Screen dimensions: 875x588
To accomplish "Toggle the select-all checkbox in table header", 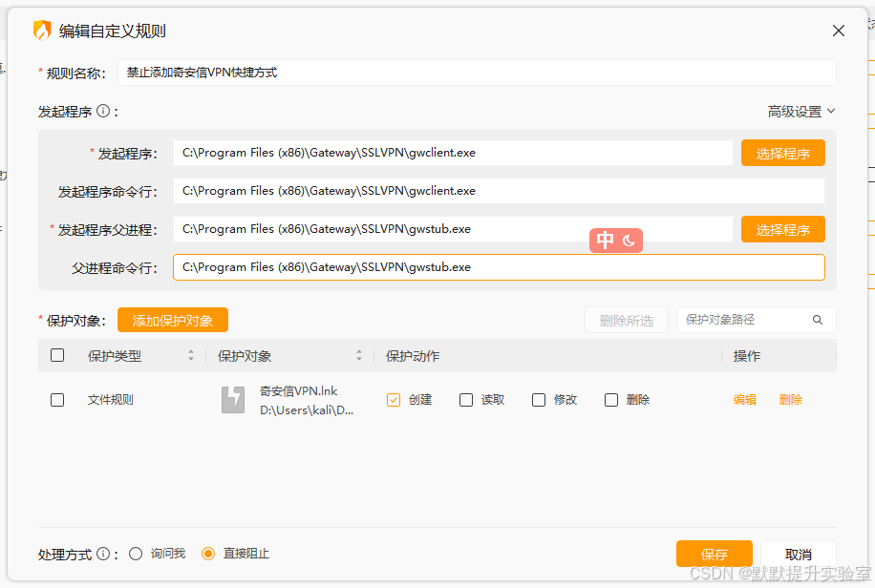I will click(x=57, y=355).
